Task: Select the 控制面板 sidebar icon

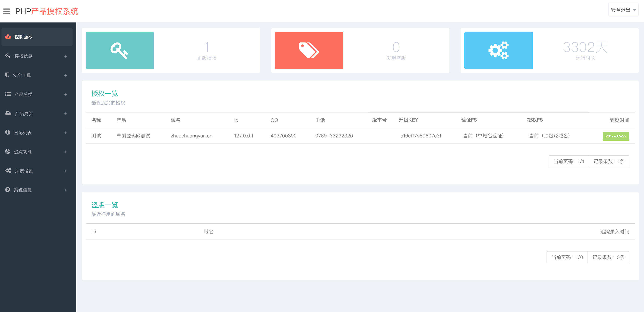Action: [x=8, y=37]
